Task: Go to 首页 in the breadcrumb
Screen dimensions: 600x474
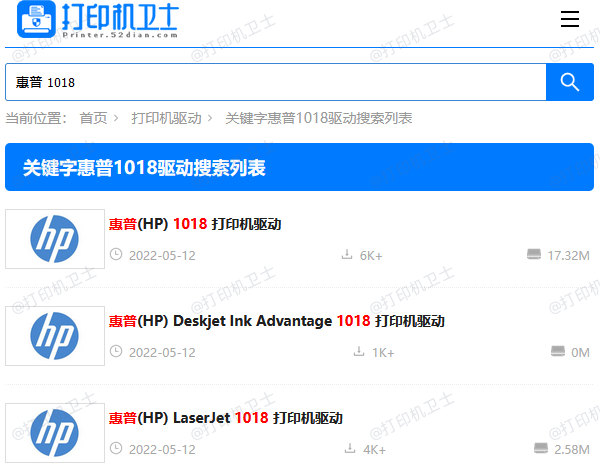Action: [x=93, y=118]
